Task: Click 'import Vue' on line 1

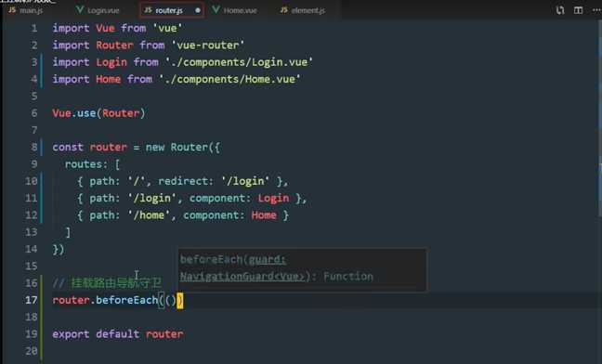Action: coord(84,29)
